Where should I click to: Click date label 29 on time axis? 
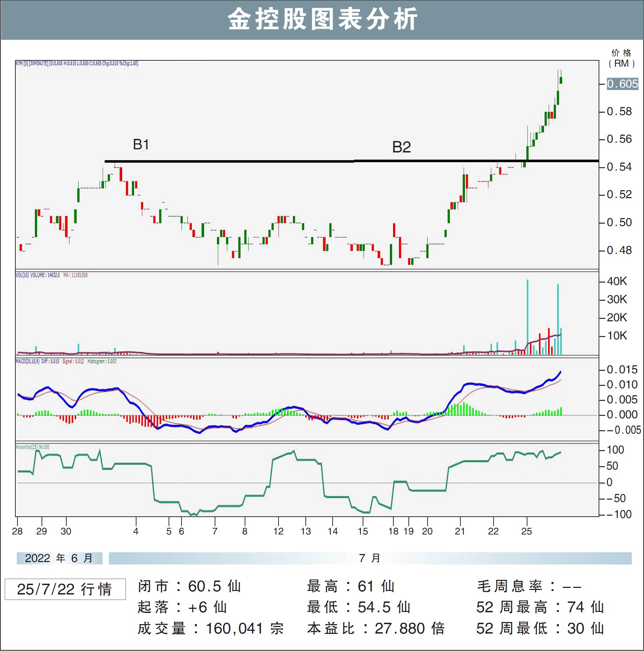tap(42, 531)
